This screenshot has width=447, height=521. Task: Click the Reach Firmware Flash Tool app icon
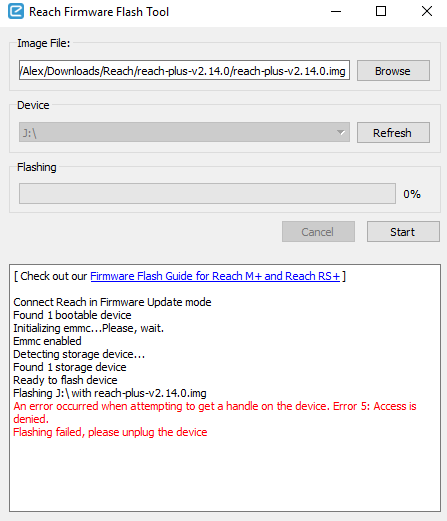(16, 11)
